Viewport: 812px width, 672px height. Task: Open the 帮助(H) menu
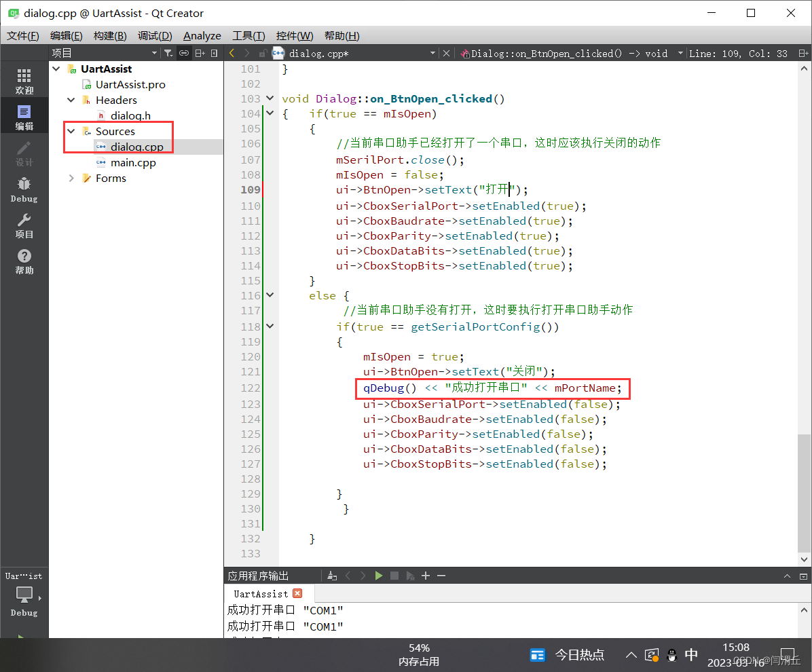342,36
